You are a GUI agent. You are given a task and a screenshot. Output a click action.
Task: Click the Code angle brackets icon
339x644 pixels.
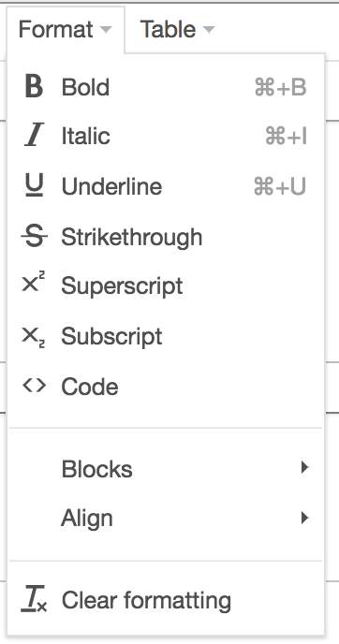(x=34, y=386)
